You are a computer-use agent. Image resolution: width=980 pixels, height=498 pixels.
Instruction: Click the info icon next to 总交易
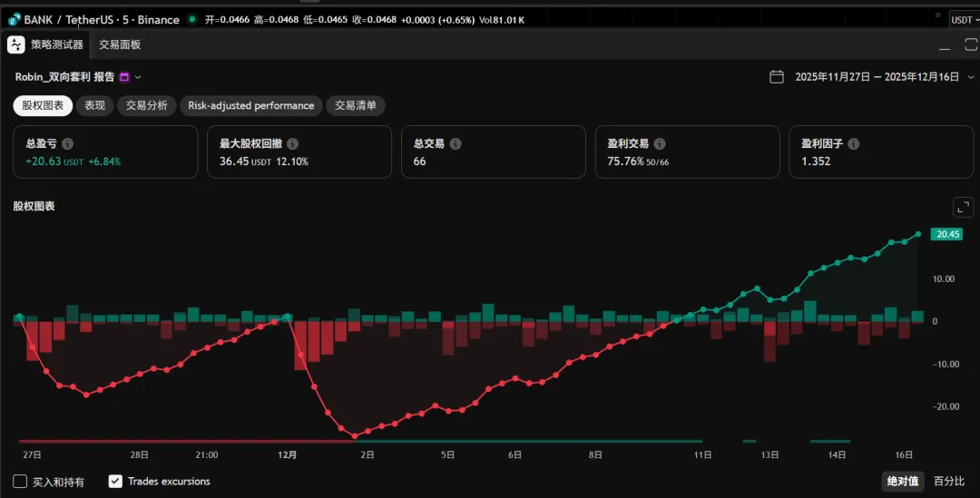tap(456, 144)
